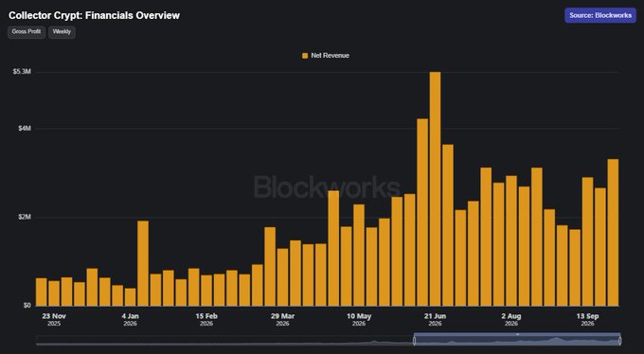Click the $0 axis label
The height and width of the screenshot is (354, 644).
27,305
